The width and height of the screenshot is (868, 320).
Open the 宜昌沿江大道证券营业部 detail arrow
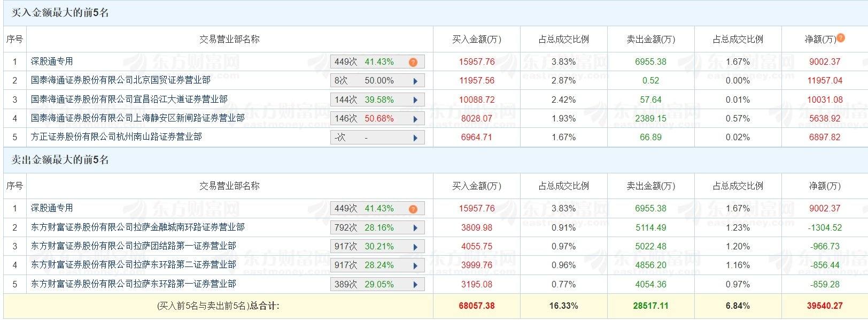point(415,99)
